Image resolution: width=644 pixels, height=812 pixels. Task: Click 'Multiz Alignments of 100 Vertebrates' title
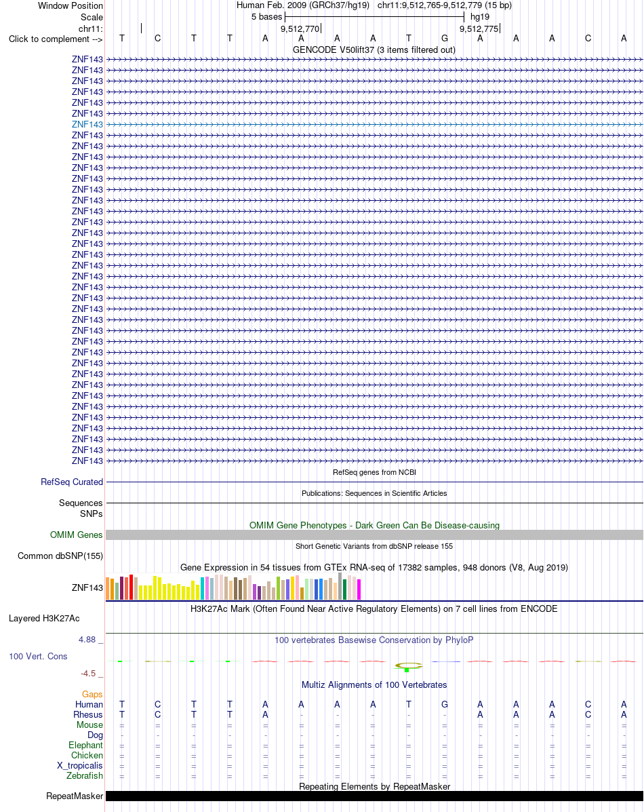click(x=374, y=684)
